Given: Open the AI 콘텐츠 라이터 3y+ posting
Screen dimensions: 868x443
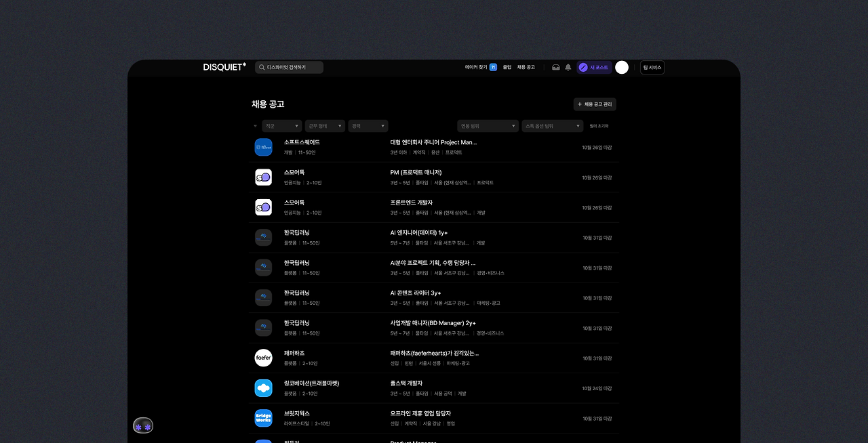Looking at the screenshot, I should pyautogui.click(x=416, y=293).
